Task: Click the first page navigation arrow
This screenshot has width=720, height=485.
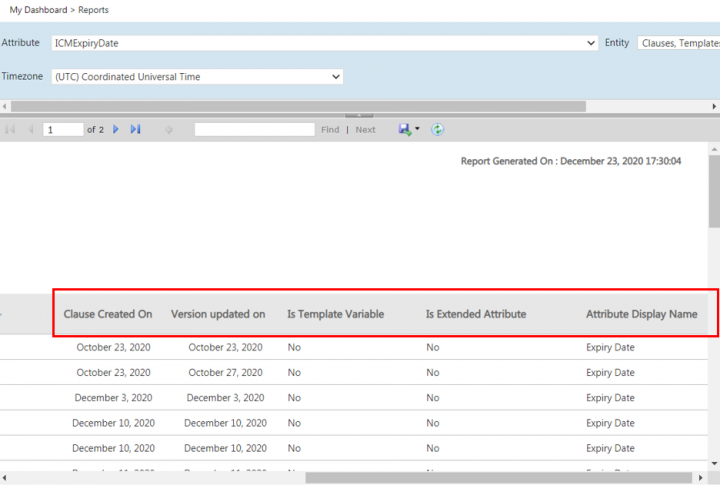Action: (11, 130)
